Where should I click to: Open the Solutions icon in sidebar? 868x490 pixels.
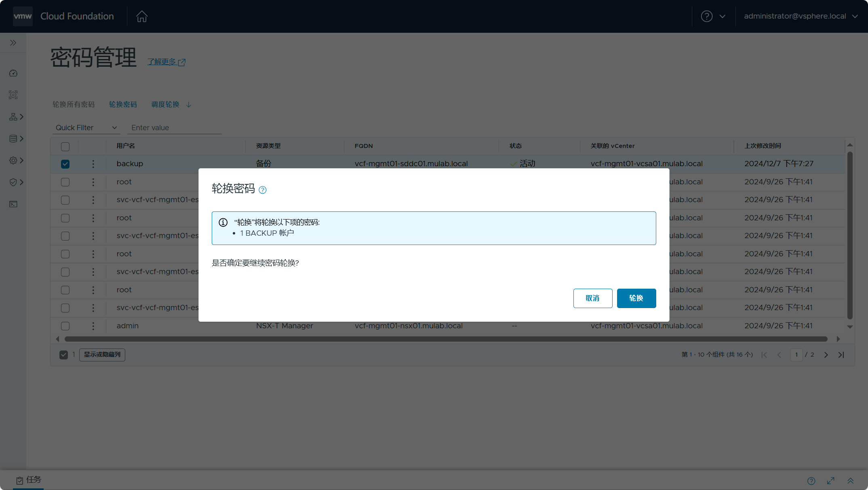(x=13, y=95)
